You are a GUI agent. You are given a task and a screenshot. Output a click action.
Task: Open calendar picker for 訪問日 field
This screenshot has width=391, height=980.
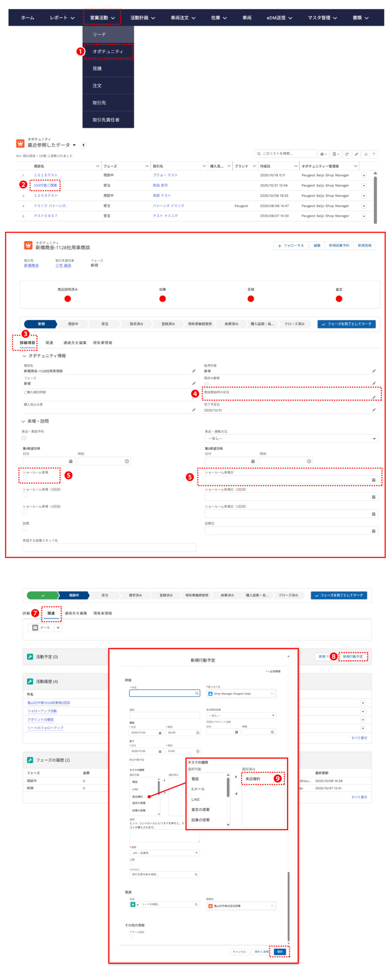(373, 531)
